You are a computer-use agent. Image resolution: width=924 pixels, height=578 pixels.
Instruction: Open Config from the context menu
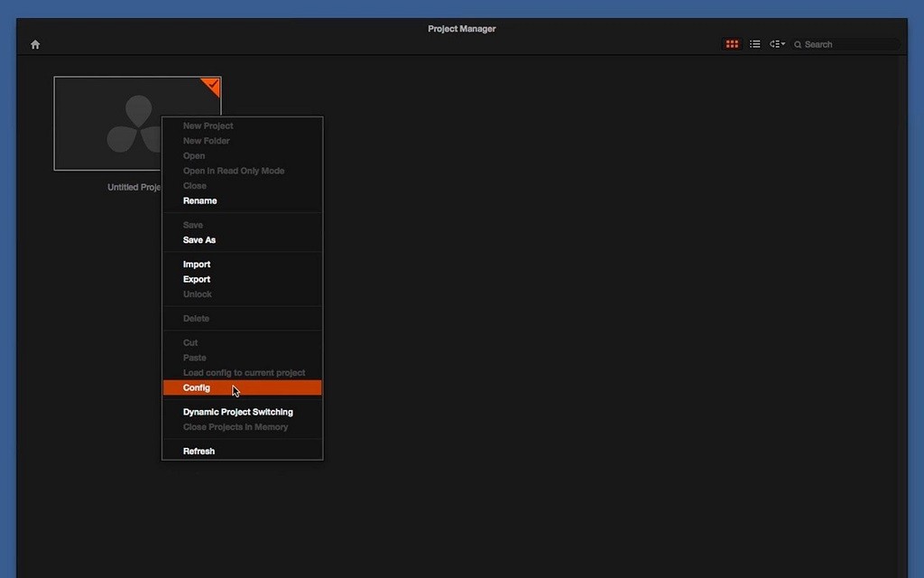coord(242,387)
